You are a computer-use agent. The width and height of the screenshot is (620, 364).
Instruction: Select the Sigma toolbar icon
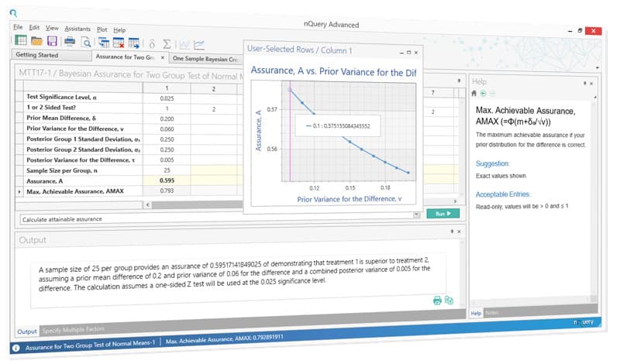pyautogui.click(x=167, y=44)
